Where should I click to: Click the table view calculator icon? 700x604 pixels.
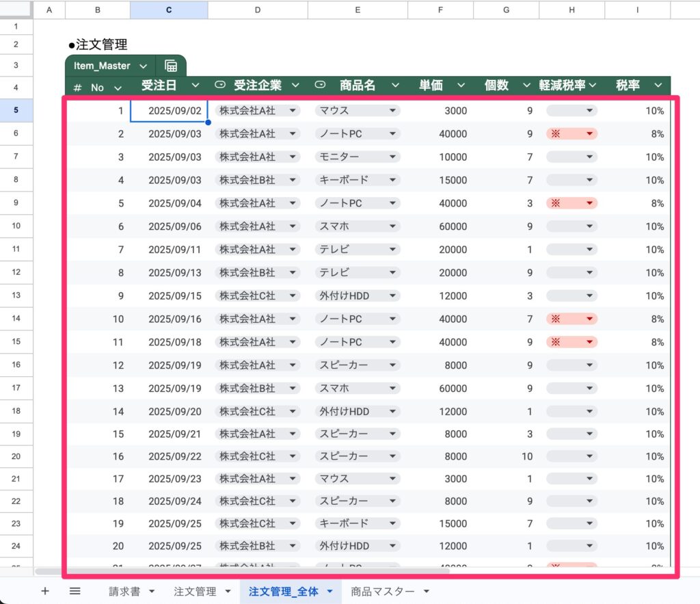tap(171, 66)
